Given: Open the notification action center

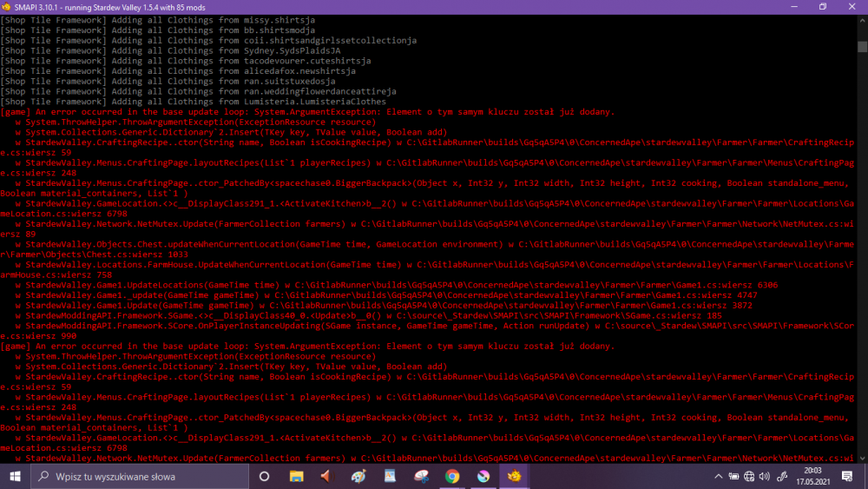Looking at the screenshot, I should pos(849,476).
